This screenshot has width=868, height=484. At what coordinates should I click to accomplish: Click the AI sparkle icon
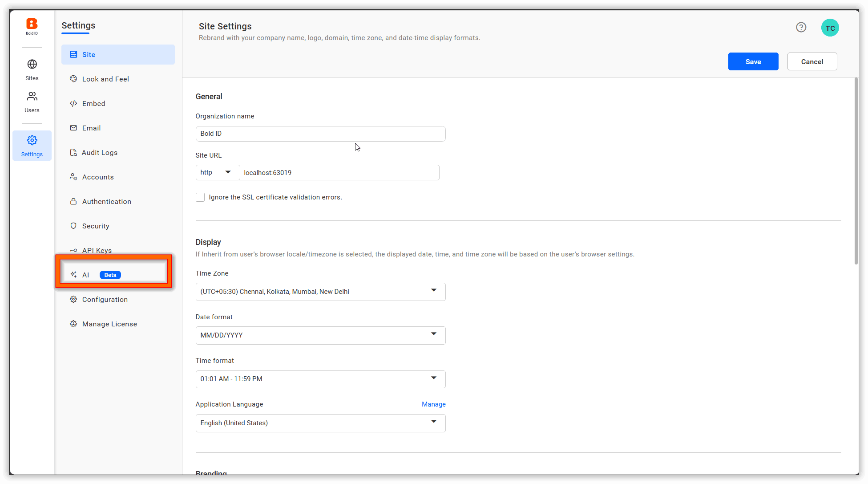tap(73, 275)
